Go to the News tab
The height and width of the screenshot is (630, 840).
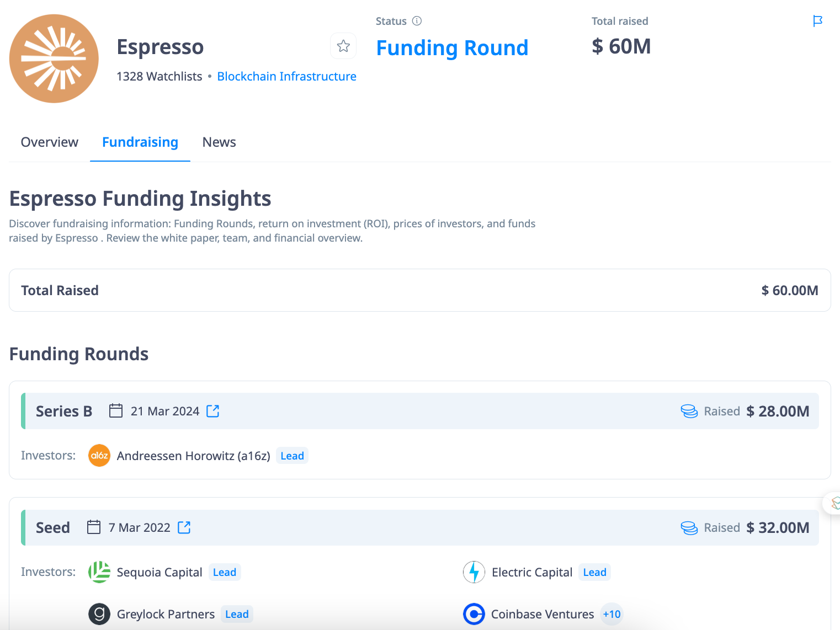pyautogui.click(x=219, y=142)
